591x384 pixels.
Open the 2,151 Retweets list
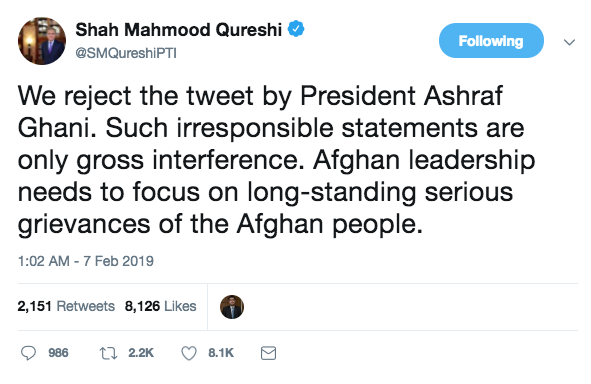[66, 306]
